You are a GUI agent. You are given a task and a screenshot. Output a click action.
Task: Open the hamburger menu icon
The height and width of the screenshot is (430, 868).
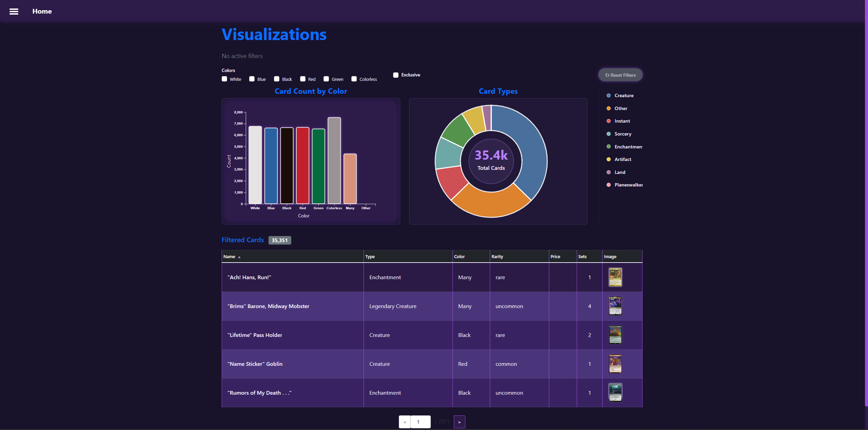point(14,12)
